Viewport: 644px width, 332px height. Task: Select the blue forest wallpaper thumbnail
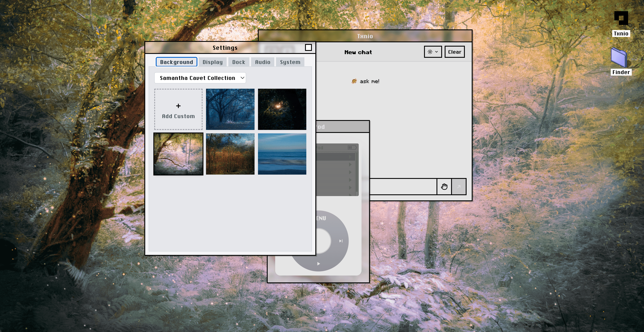pyautogui.click(x=230, y=109)
